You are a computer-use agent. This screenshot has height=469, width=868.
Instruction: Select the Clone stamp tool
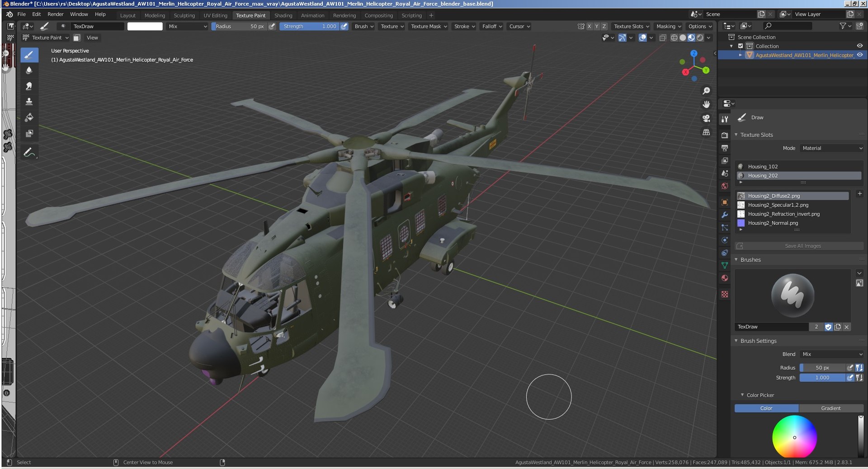[29, 101]
